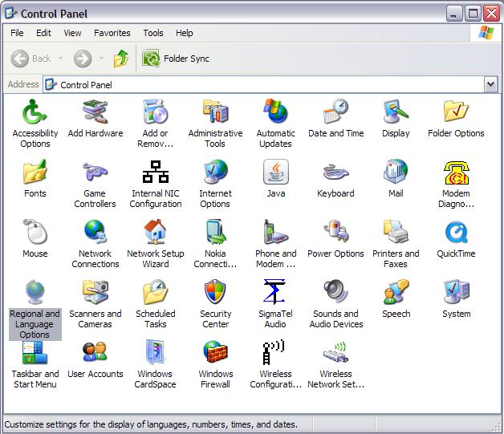Minimize the Control Panel window
This screenshot has width=504, height=434.
tap(453, 14)
